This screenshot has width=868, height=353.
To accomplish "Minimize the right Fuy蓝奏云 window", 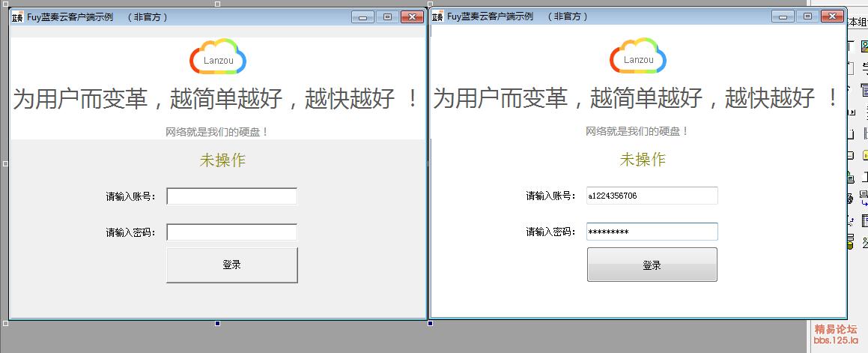I will tap(783, 16).
